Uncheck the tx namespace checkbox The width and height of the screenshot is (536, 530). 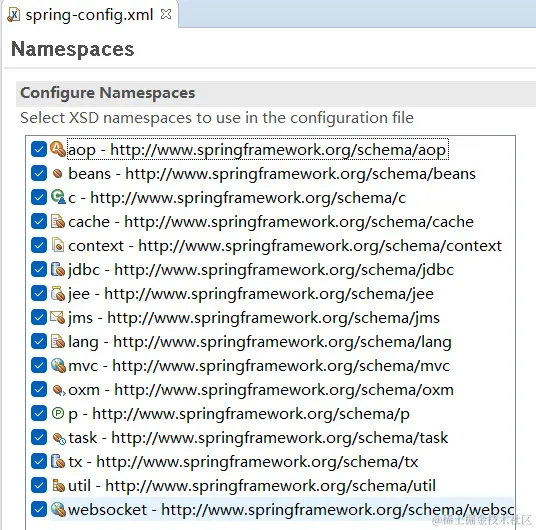[x=39, y=462]
